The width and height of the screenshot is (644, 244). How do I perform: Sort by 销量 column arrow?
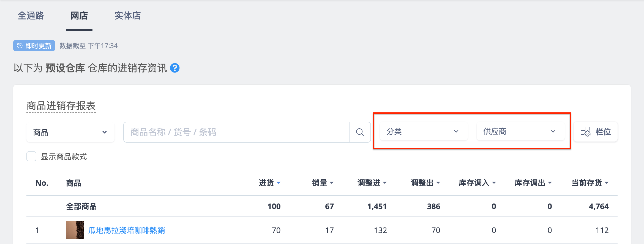(x=332, y=183)
